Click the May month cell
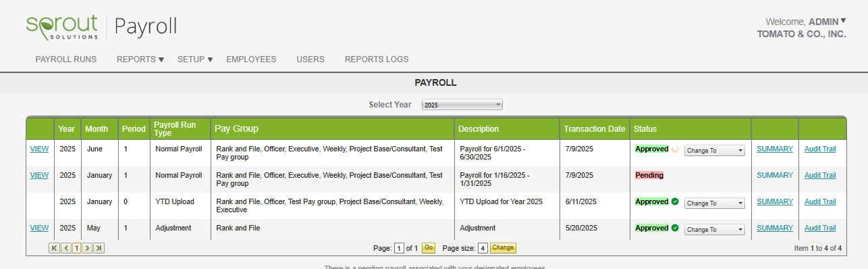868x269 pixels. tap(94, 228)
